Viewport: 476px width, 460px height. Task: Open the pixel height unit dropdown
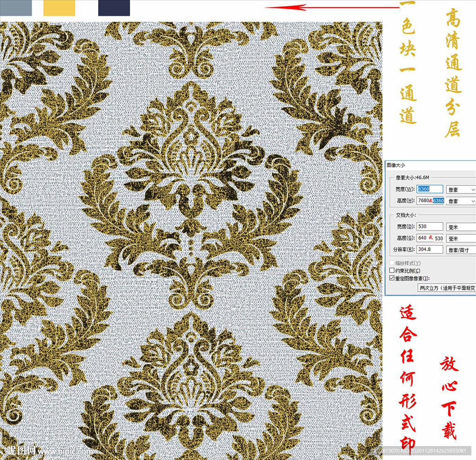click(461, 201)
